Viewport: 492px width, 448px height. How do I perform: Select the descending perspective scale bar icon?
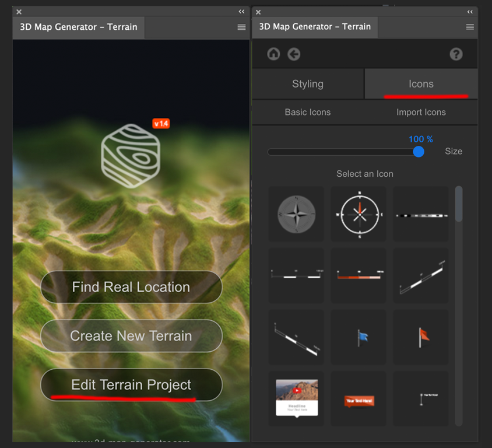[296, 338]
